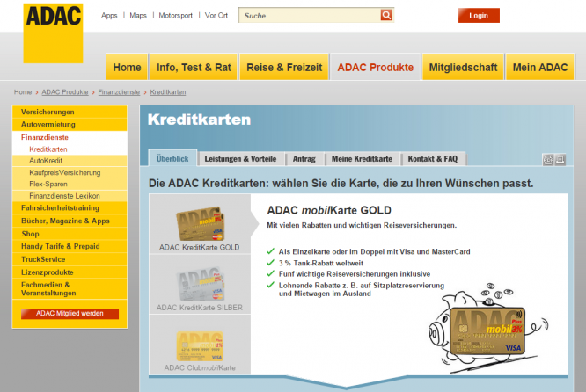The width and height of the screenshot is (586, 392).
Task: Go to Home main navigation tab
Action: point(127,67)
